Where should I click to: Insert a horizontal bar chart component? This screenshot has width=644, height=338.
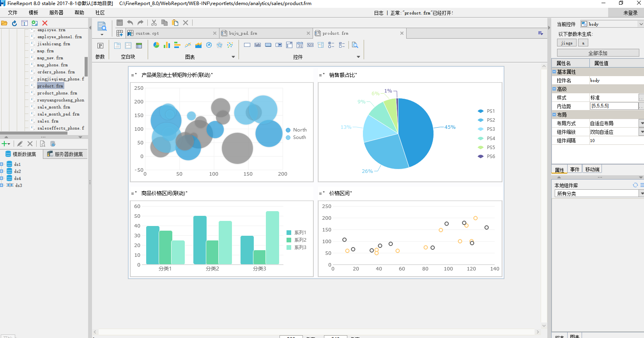point(177,45)
